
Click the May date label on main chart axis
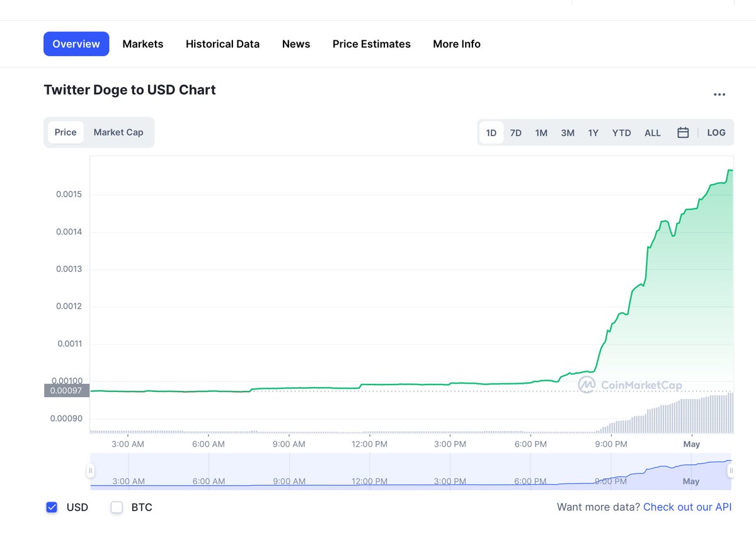pyautogui.click(x=692, y=444)
